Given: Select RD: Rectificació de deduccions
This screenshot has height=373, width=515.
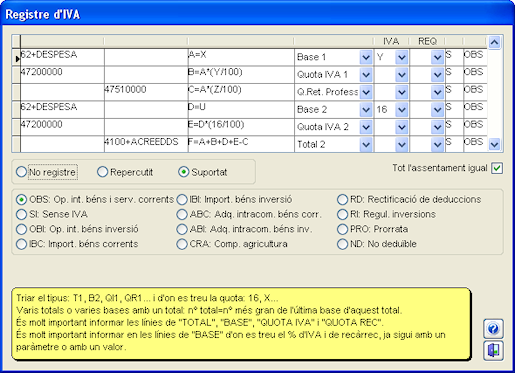Looking at the screenshot, I should click(x=409, y=199).
